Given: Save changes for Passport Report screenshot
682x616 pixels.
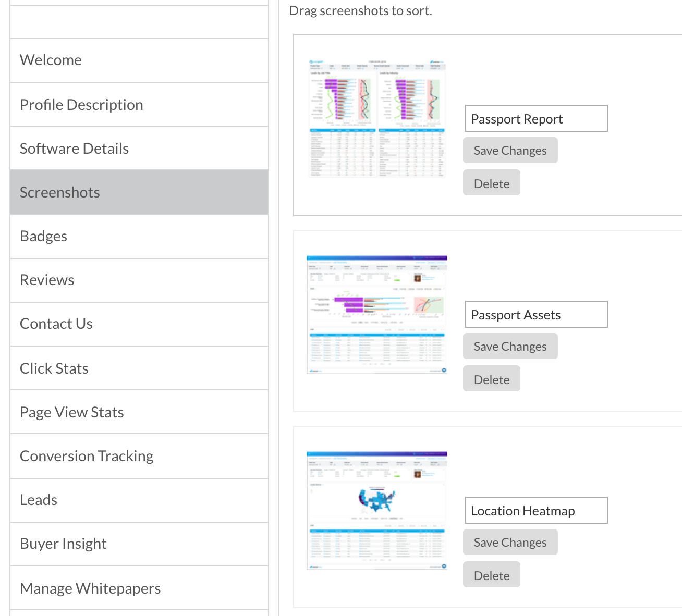Looking at the screenshot, I should pyautogui.click(x=509, y=150).
